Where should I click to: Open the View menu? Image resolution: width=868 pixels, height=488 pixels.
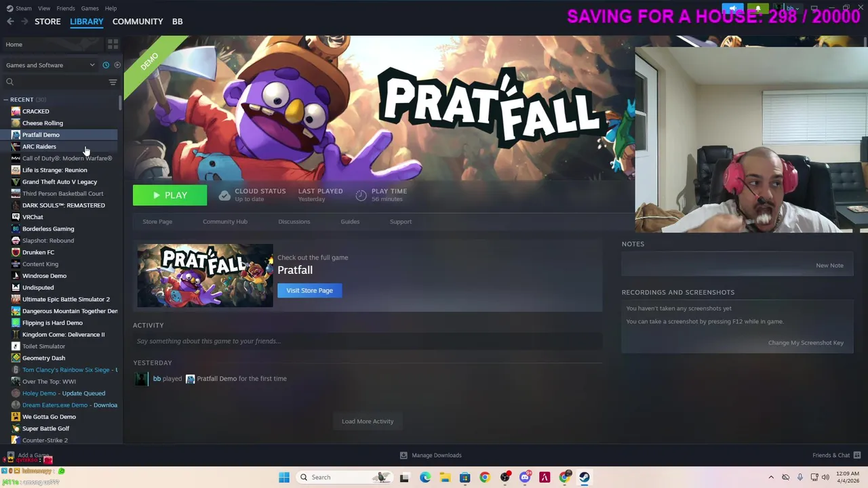click(x=44, y=8)
